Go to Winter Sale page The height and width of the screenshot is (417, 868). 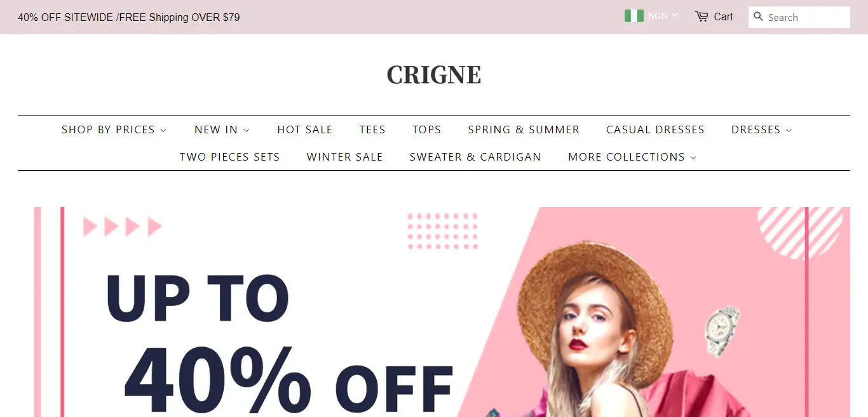[344, 157]
